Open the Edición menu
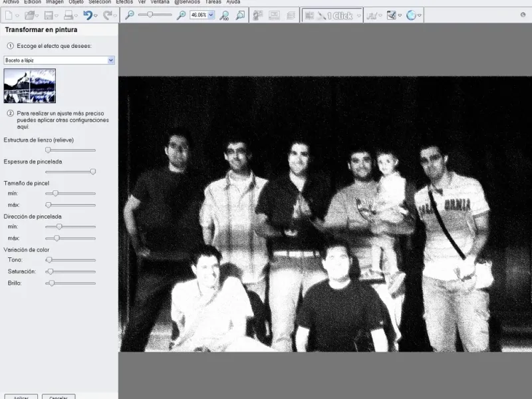This screenshot has height=399, width=532. tap(33, 2)
